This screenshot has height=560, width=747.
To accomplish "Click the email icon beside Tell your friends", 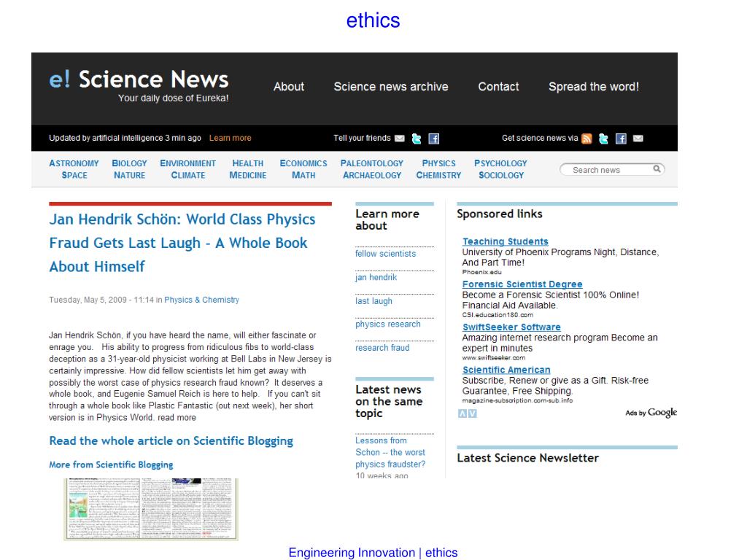I will [x=400, y=138].
